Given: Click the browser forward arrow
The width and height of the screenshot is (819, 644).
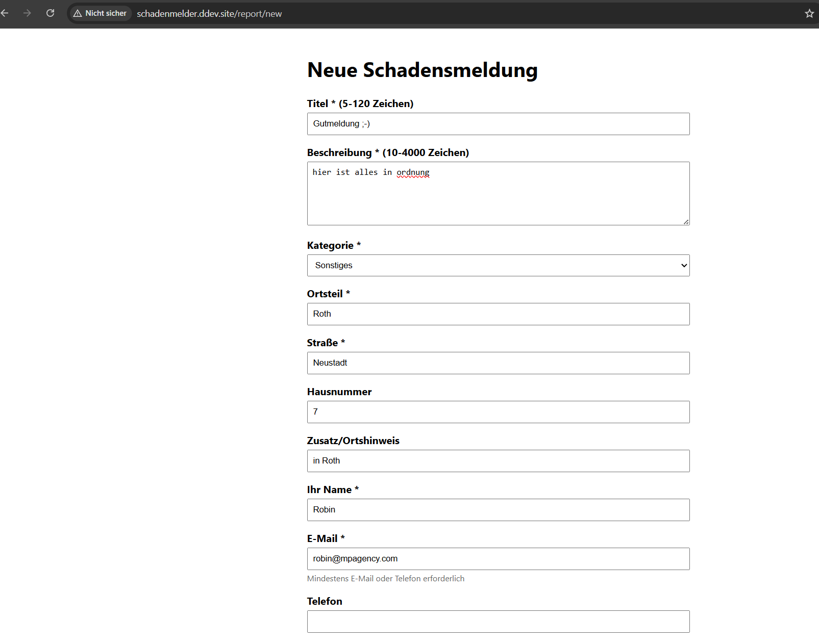Looking at the screenshot, I should coord(28,13).
